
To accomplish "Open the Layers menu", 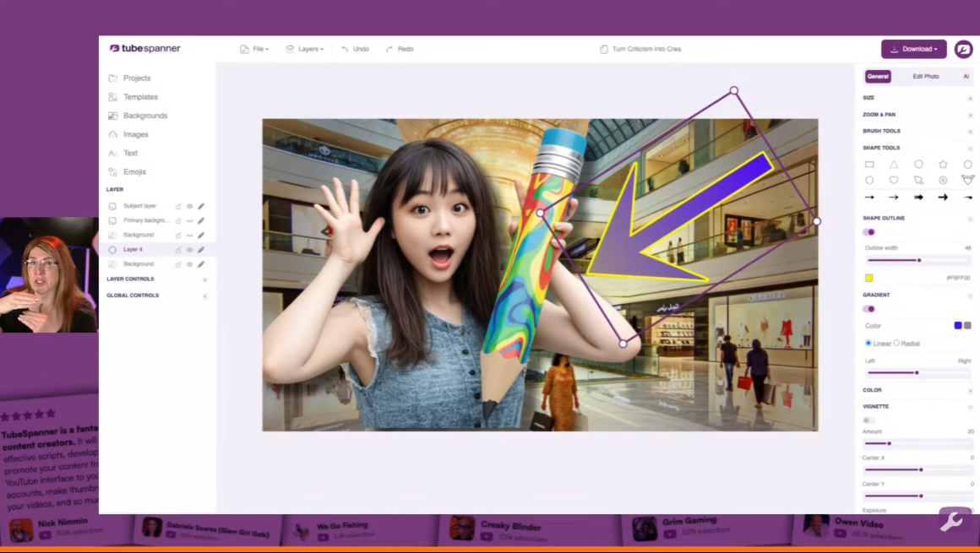I will click(305, 49).
